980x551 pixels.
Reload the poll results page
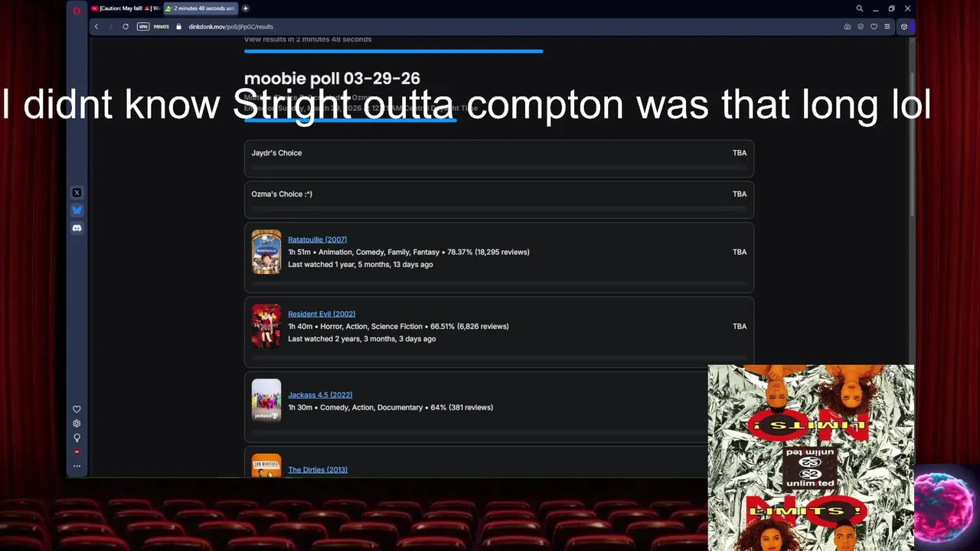[x=126, y=27]
